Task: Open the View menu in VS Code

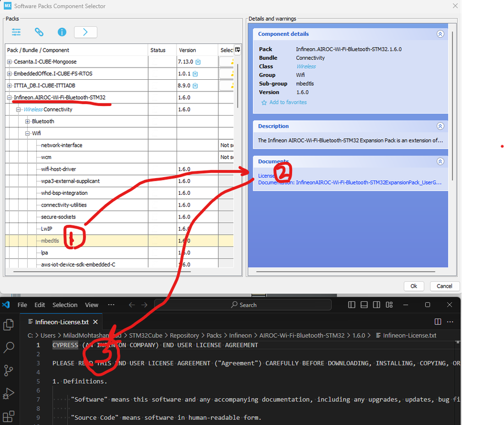Action: point(92,305)
